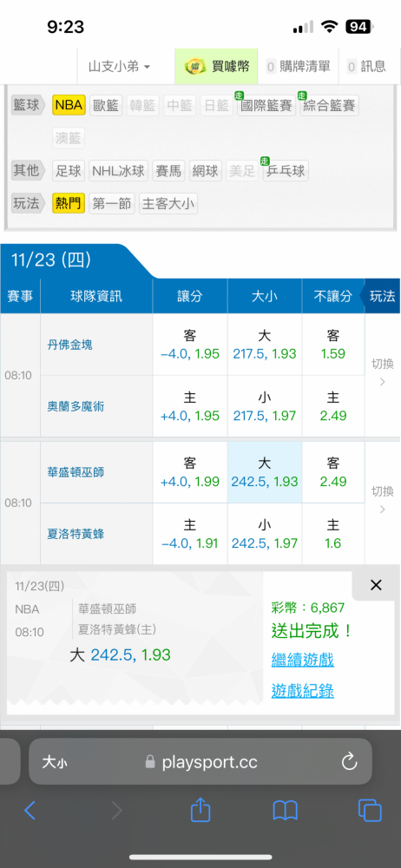Open the 訊息 messages tab

366,67
